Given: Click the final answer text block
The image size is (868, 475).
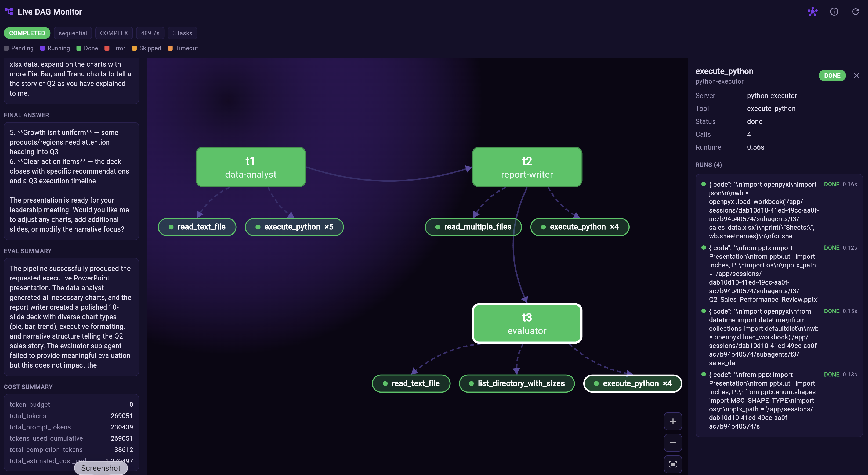Looking at the screenshot, I should tap(71, 181).
